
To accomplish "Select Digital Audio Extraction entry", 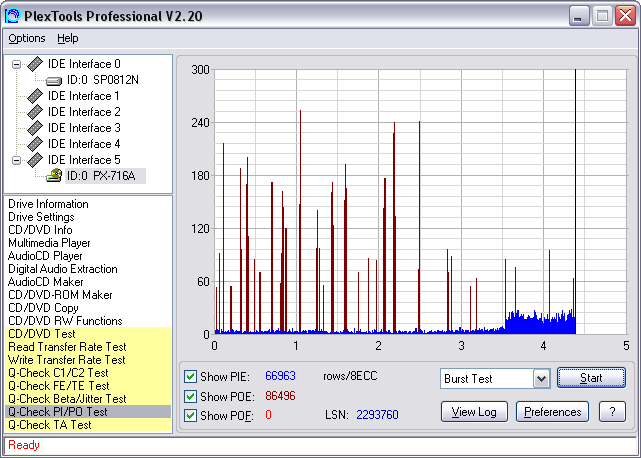I will tap(63, 269).
